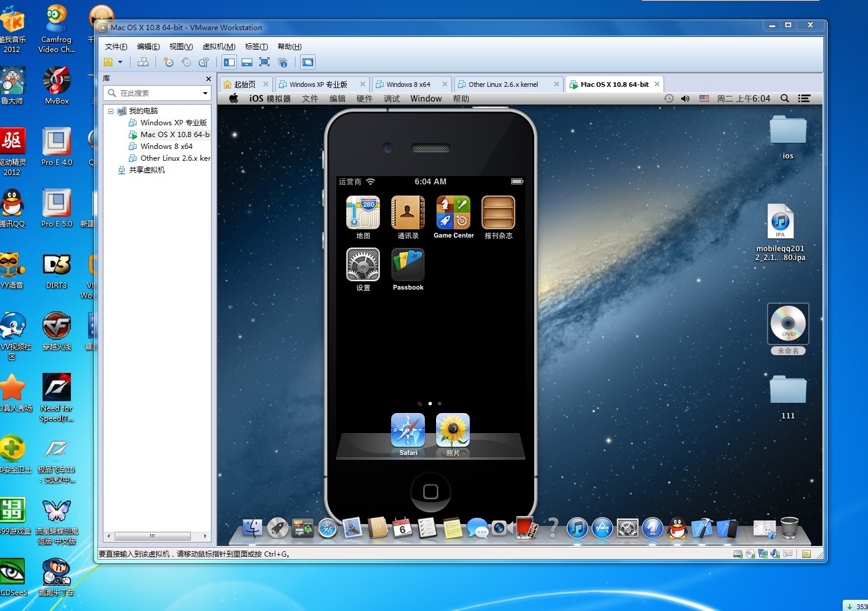Viewport: 868px width, 611px height.
Task: Toggle the library sidebar view icon
Action: pyautogui.click(x=229, y=62)
